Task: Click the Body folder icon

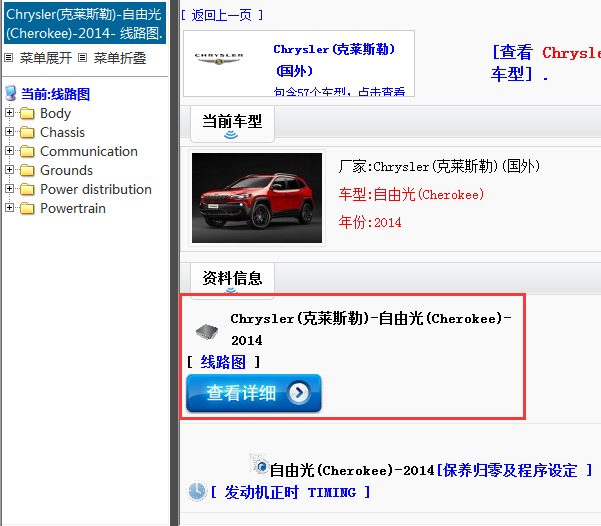Action: [x=27, y=113]
